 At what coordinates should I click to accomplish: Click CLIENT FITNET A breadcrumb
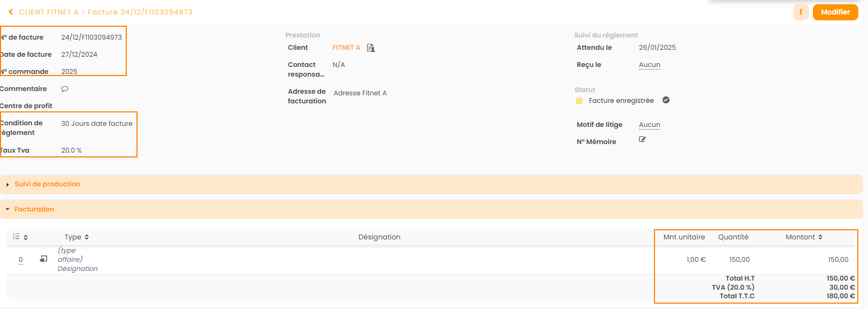(x=49, y=12)
